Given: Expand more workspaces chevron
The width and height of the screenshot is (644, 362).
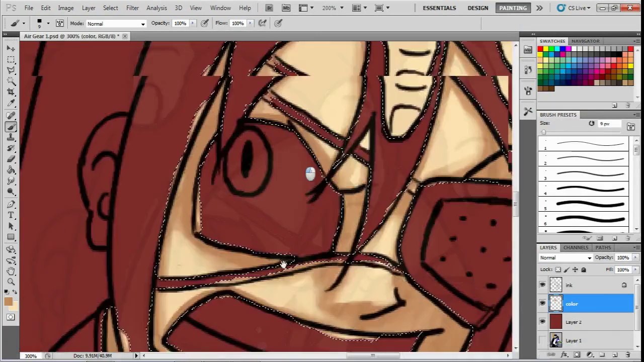Looking at the screenshot, I should [539, 8].
